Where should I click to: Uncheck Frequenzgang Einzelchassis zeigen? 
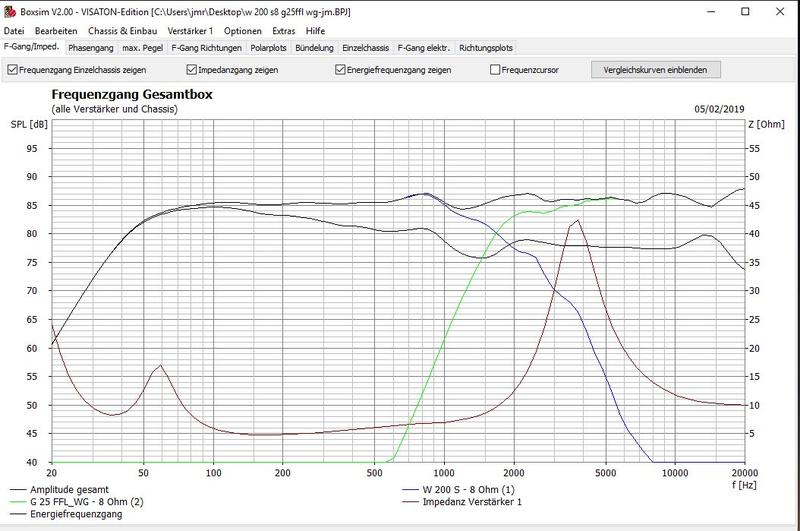(13, 70)
